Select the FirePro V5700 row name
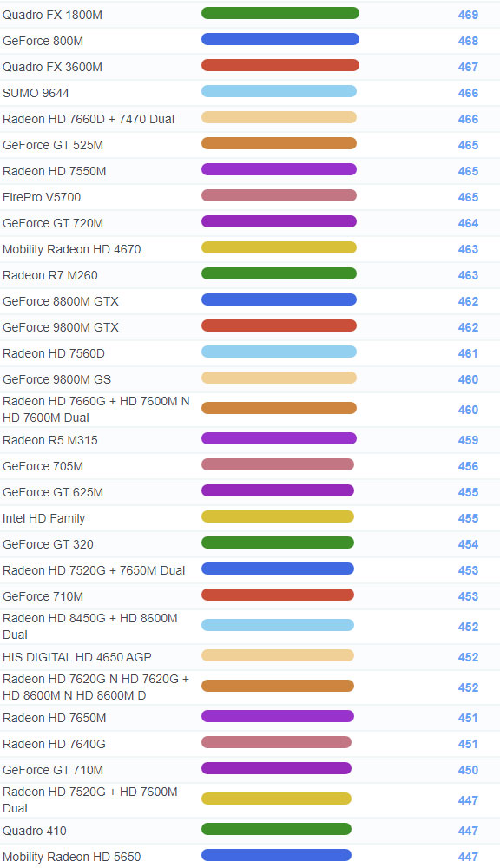Viewport: 500px width, 868px height. [x=42, y=197]
